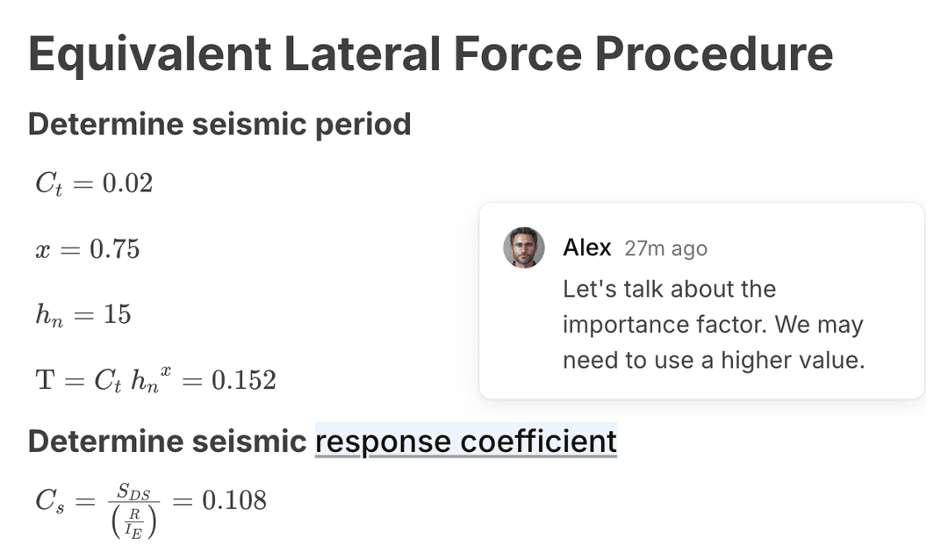The width and height of the screenshot is (948, 560).
Task: Click the SDS numerator in Cs formula
Action: tap(133, 492)
